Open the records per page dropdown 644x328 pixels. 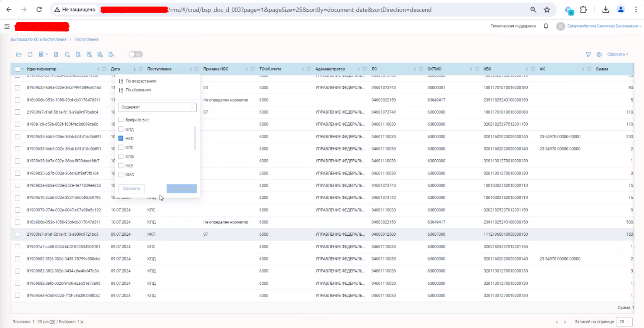pos(625,322)
